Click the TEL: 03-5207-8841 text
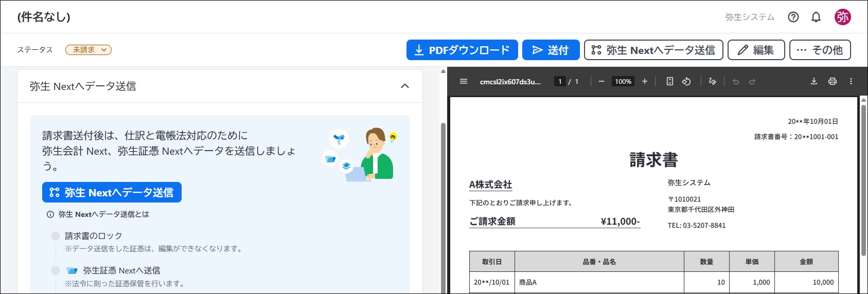Screen dimensions: 868x294 pyautogui.click(x=697, y=225)
